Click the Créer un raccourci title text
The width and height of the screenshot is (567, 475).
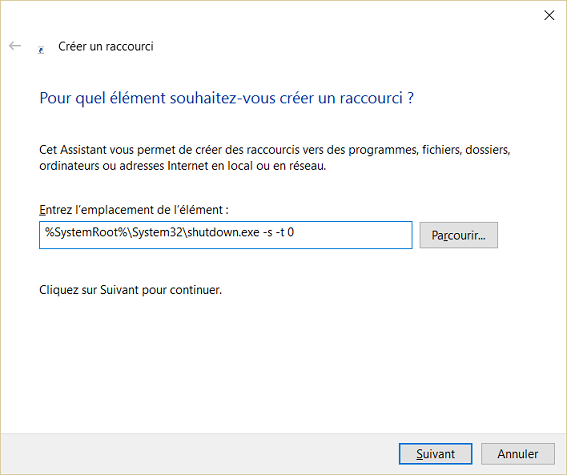(106, 46)
